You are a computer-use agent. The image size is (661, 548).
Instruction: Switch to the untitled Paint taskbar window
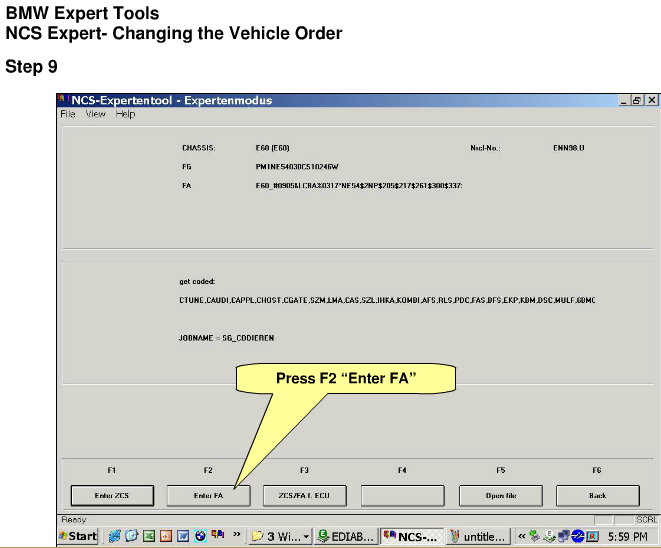478,537
